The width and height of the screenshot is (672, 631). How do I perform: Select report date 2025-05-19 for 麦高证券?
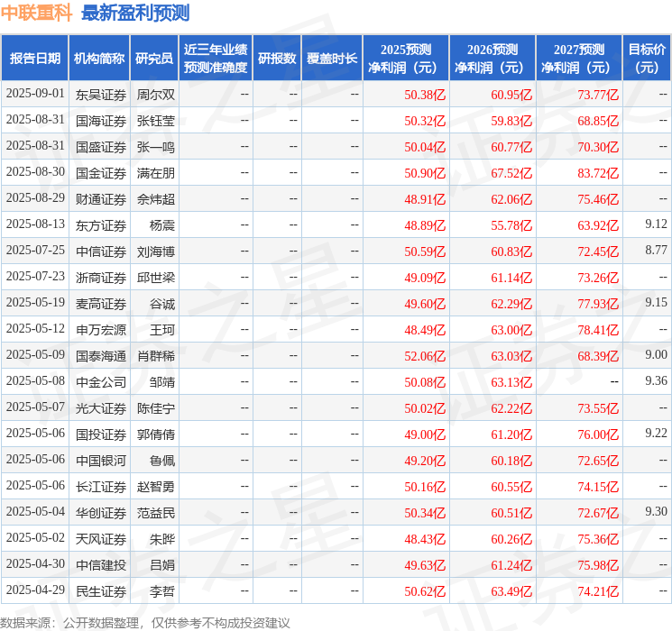tap(35, 303)
